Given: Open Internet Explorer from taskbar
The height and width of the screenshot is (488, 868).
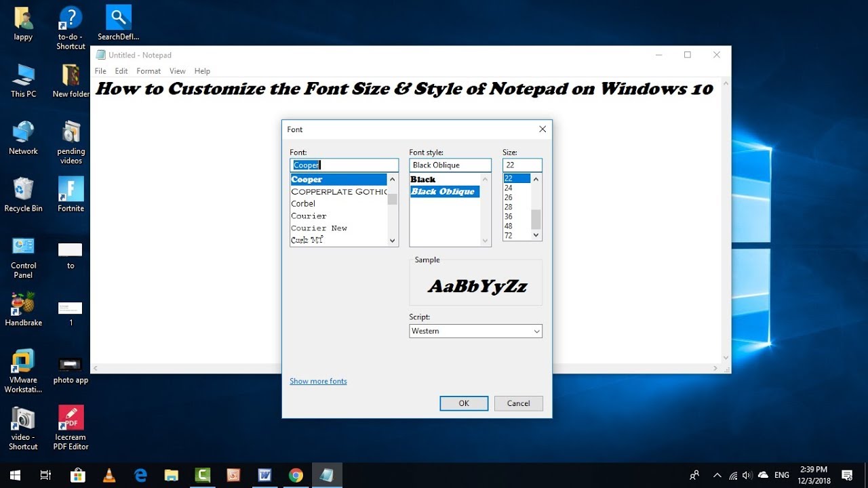Looking at the screenshot, I should (x=140, y=475).
